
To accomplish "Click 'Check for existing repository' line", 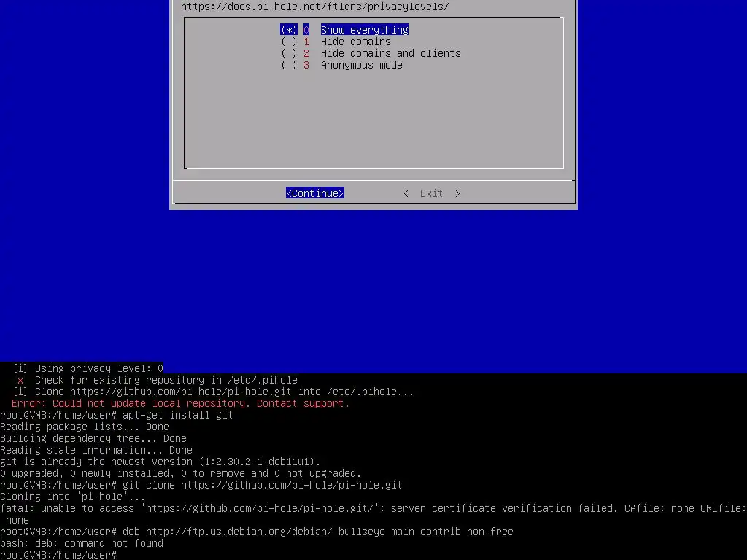I will pyautogui.click(x=155, y=380).
